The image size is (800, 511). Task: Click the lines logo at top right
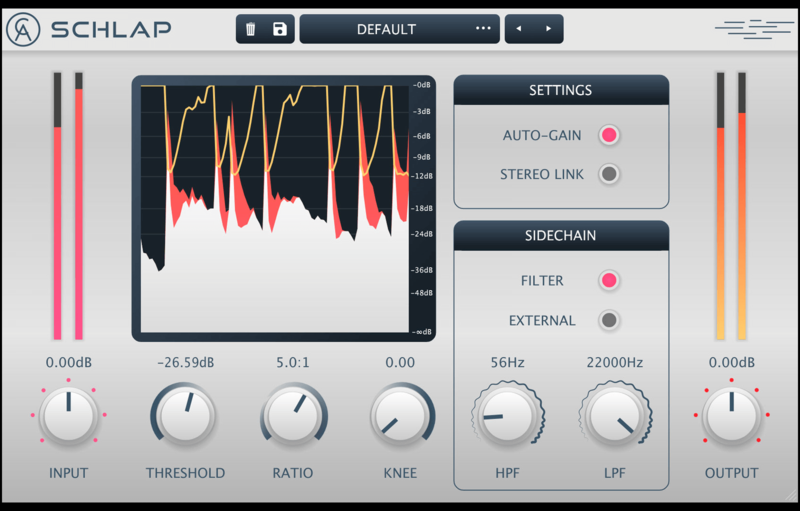pos(754,29)
